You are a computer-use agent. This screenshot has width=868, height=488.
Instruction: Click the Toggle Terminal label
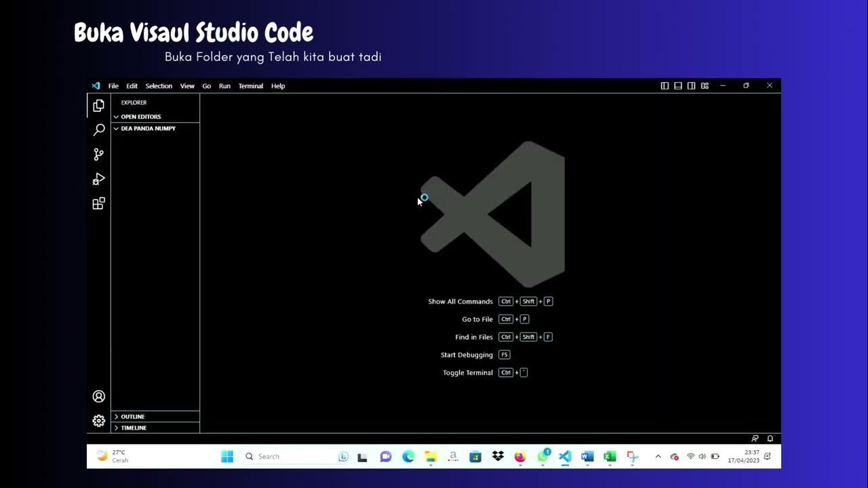click(x=468, y=373)
